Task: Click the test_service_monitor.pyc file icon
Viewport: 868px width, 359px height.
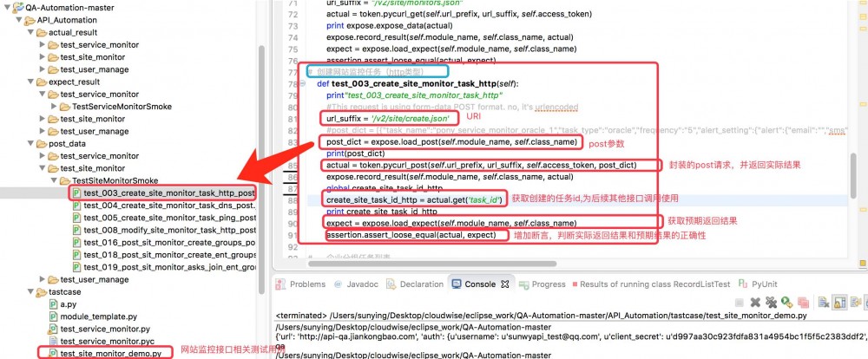Action: pos(54,341)
